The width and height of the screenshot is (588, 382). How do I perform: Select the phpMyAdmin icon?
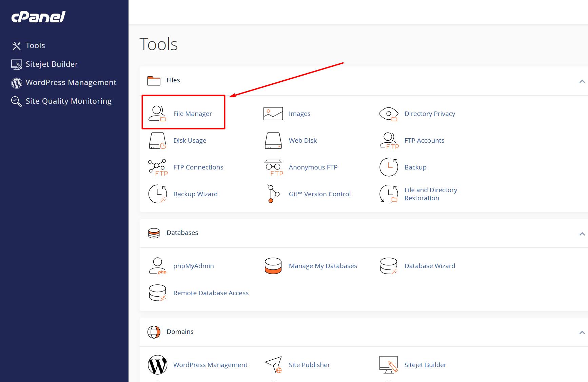pyautogui.click(x=157, y=266)
